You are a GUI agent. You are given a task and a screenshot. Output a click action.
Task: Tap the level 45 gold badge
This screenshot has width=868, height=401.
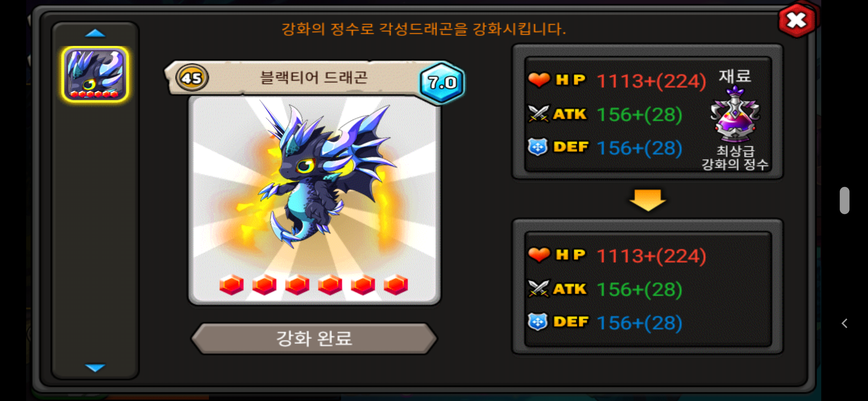[x=192, y=78]
